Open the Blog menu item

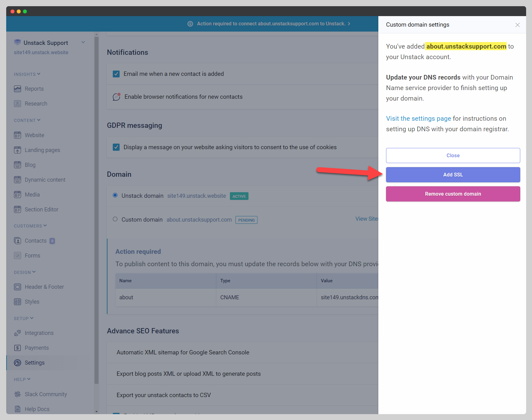(x=30, y=165)
